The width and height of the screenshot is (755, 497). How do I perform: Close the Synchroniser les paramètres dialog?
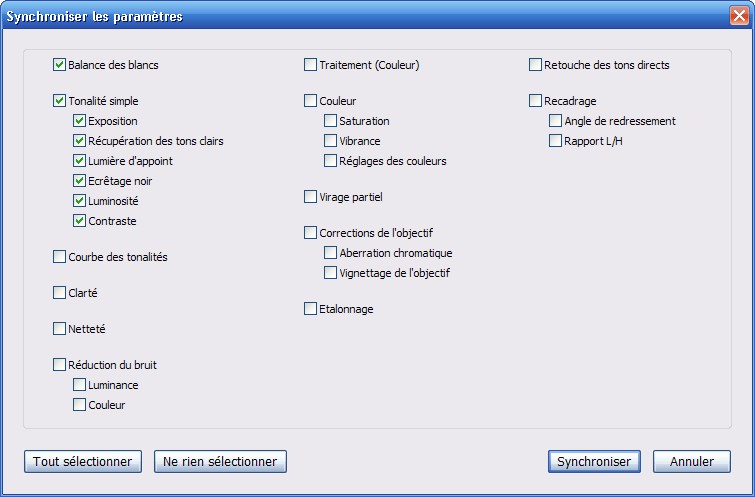tap(740, 17)
